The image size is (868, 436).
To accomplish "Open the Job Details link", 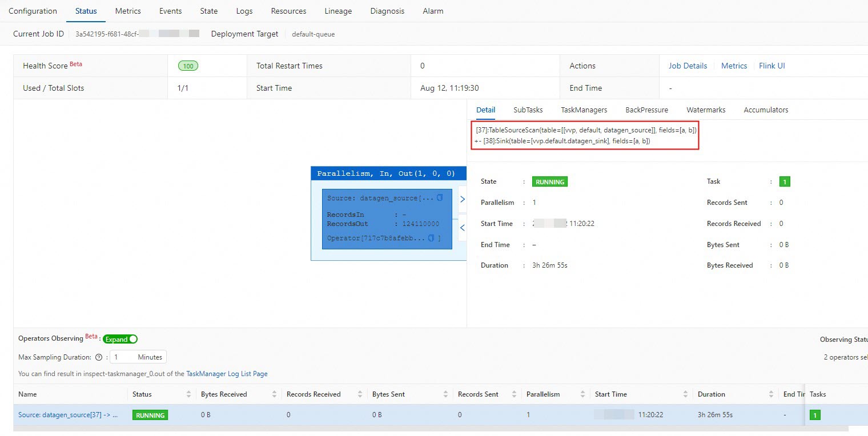I will coord(688,66).
